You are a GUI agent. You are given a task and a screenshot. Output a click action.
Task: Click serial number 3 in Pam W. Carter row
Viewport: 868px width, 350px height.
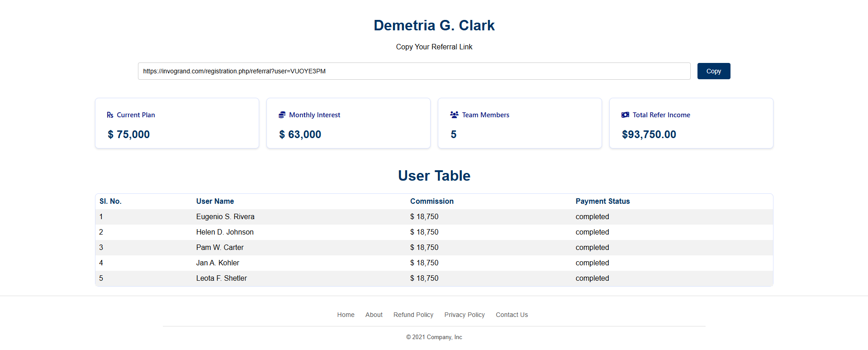coord(101,248)
